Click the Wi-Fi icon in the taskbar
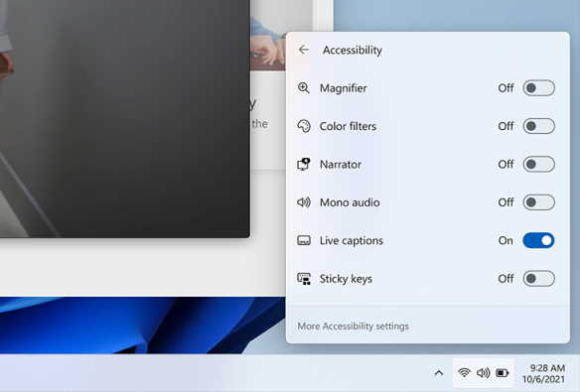Viewport: 580px width, 392px height. (x=464, y=373)
